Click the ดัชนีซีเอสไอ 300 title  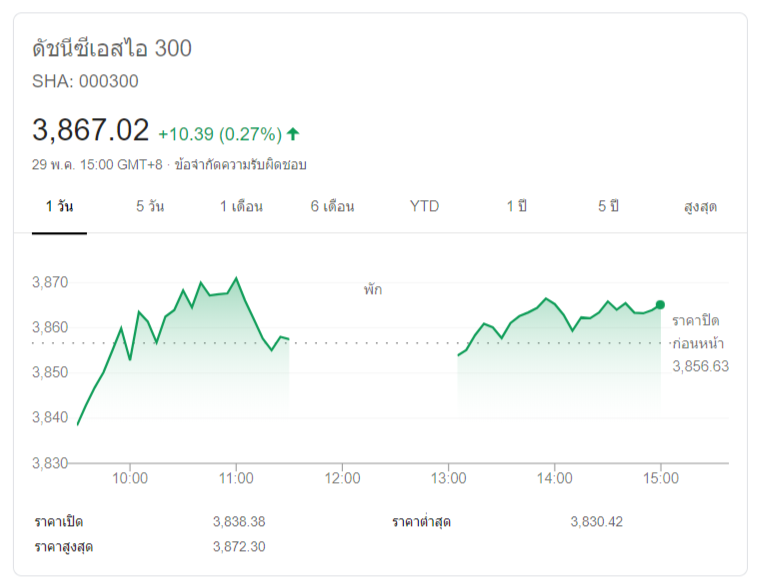click(112, 48)
